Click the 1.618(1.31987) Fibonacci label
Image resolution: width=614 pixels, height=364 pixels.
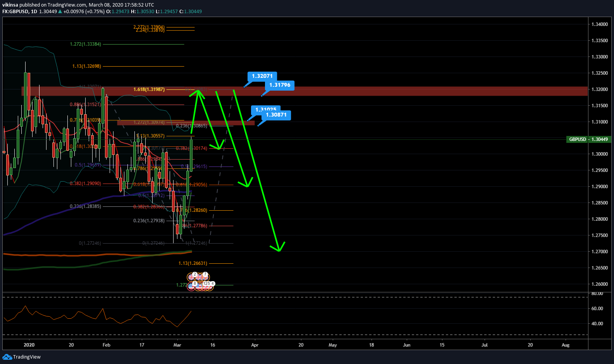coord(149,89)
